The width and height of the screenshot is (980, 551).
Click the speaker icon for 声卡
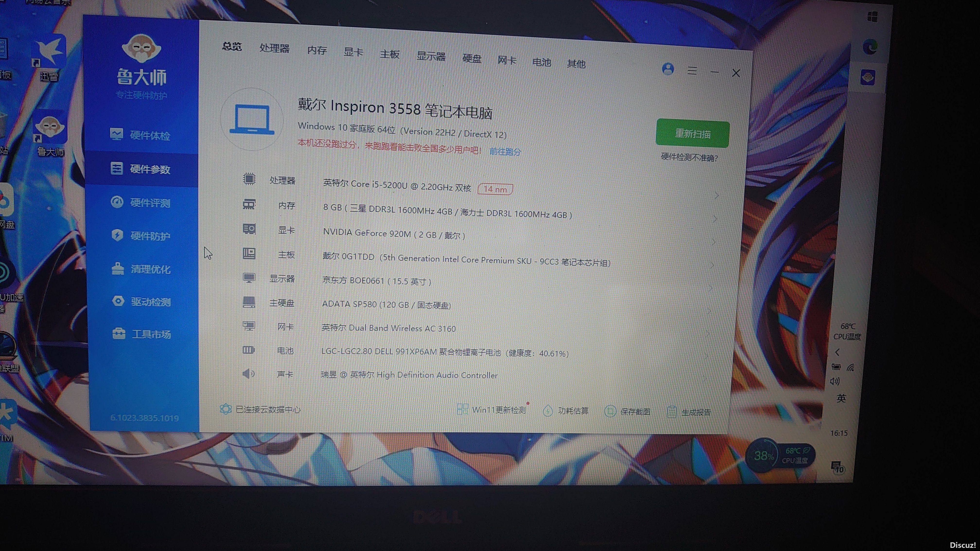(248, 373)
